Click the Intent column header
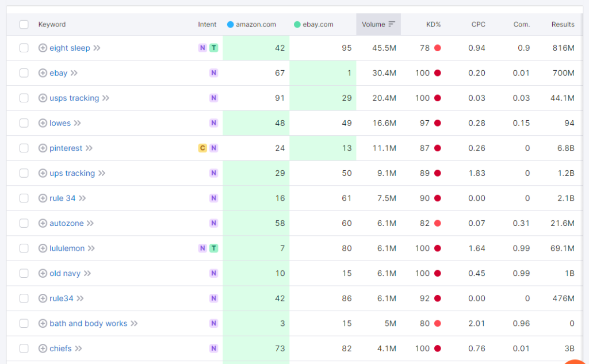 207,24
